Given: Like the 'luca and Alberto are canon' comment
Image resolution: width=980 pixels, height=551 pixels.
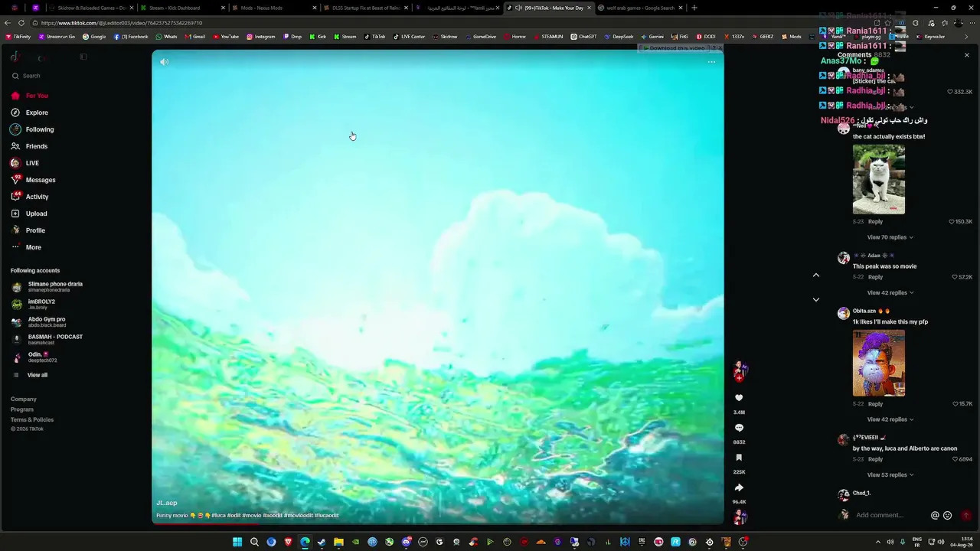Looking at the screenshot, I should (x=955, y=459).
